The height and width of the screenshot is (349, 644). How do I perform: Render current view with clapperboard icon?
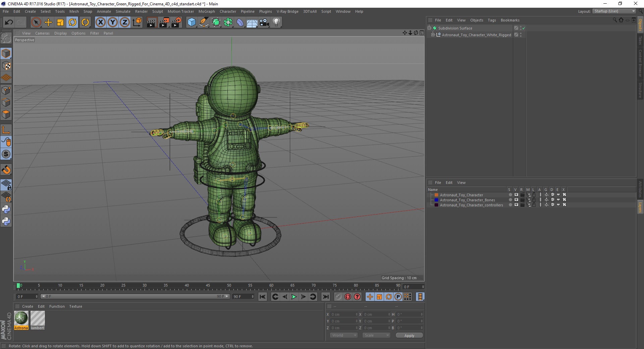click(152, 22)
